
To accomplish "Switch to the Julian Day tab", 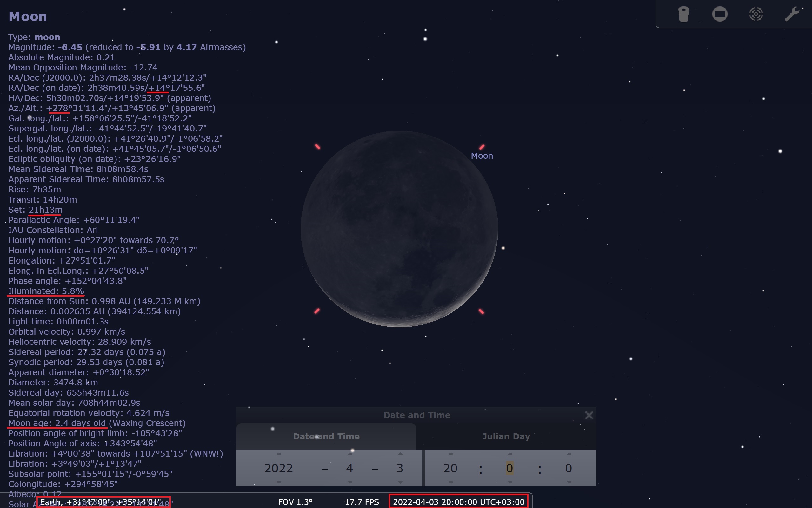I will 506,436.
